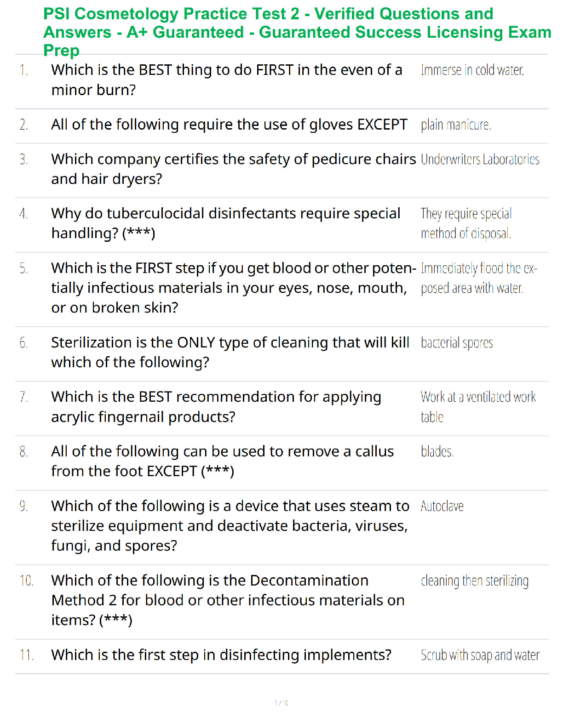Click the answer 'bacterial spores'
Image resolution: width=563 pixels, height=728 pixels.
[x=457, y=343]
